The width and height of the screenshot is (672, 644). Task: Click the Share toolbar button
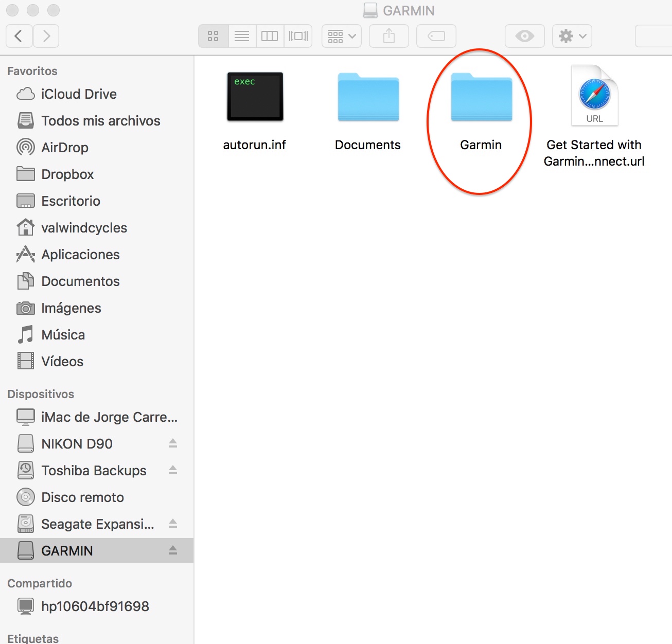click(x=389, y=36)
